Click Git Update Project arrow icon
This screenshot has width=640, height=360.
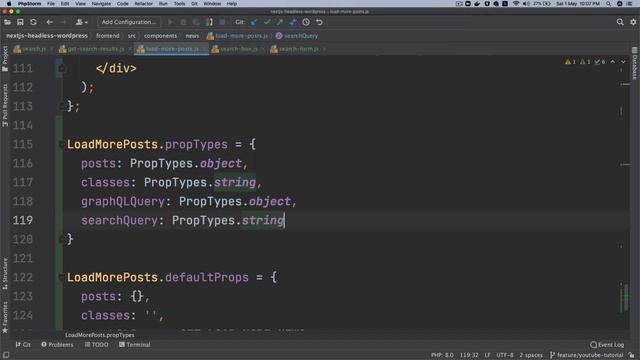[x=254, y=22]
